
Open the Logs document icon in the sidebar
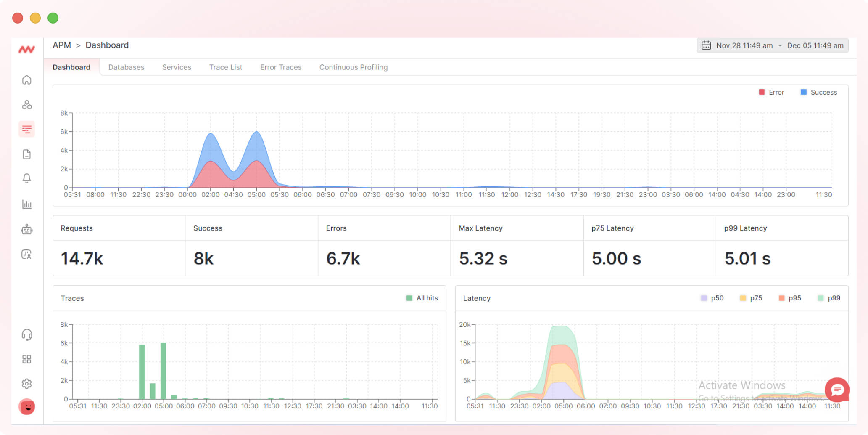click(26, 154)
